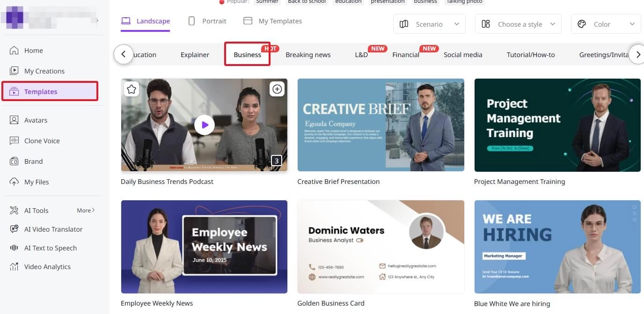Switch to the Portrait tab

(207, 21)
